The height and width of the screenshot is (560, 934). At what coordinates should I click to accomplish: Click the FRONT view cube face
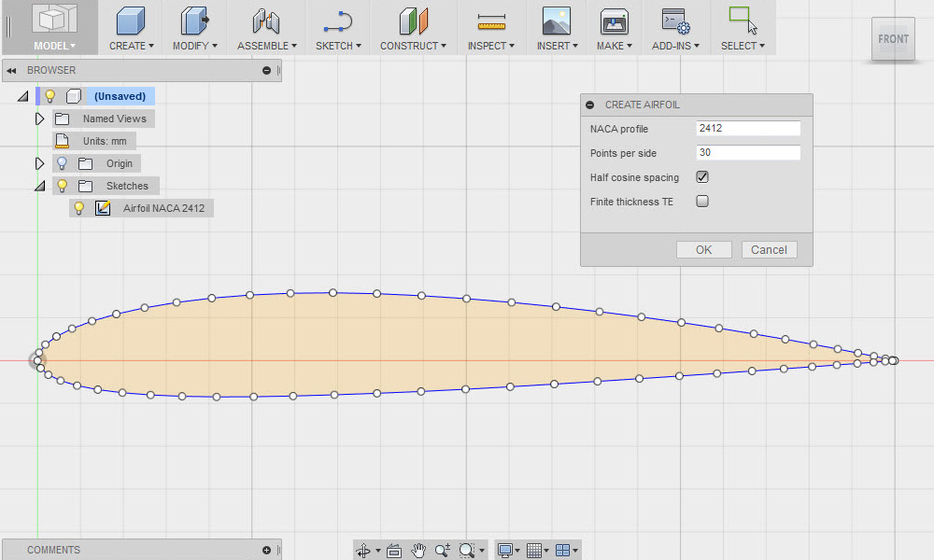point(893,38)
